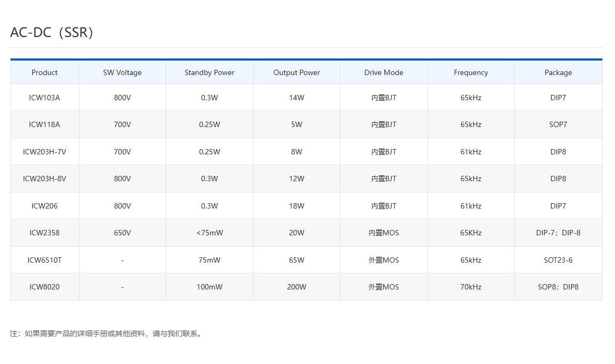Select the 200W output power cell
Viewport: 615px width, 364px height.
[x=297, y=287]
